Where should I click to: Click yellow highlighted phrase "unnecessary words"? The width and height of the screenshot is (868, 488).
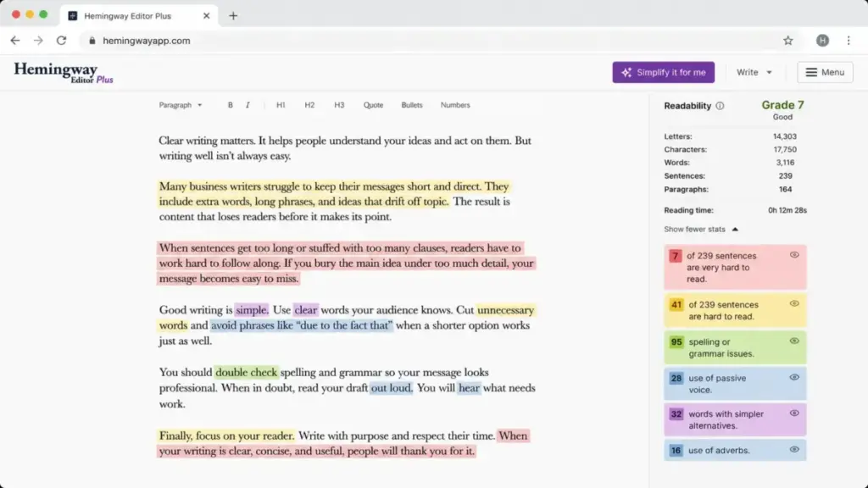pyautogui.click(x=505, y=310)
